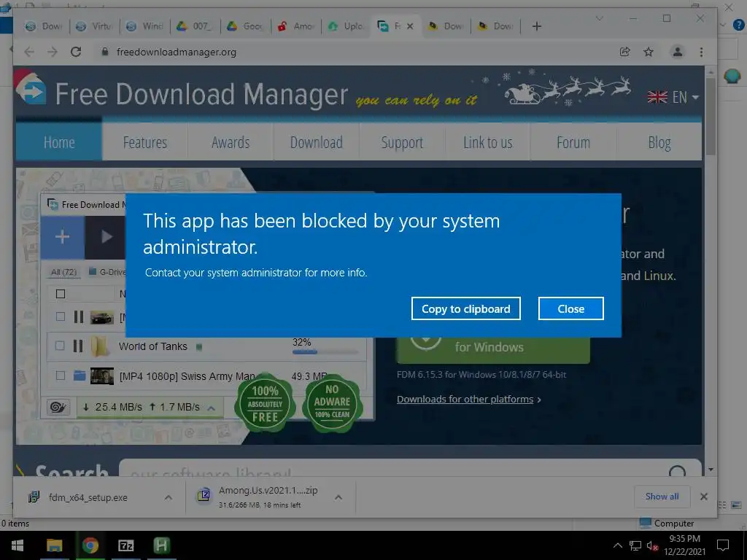Click Chrome icon in taskbar

pos(90,545)
